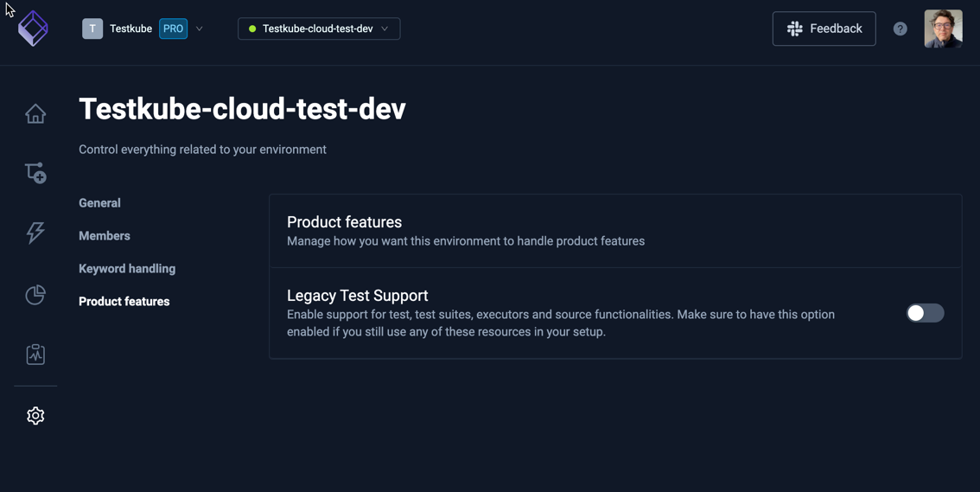Enable the Legacy Test Support toggle
This screenshot has height=492, width=980.
pos(925,313)
